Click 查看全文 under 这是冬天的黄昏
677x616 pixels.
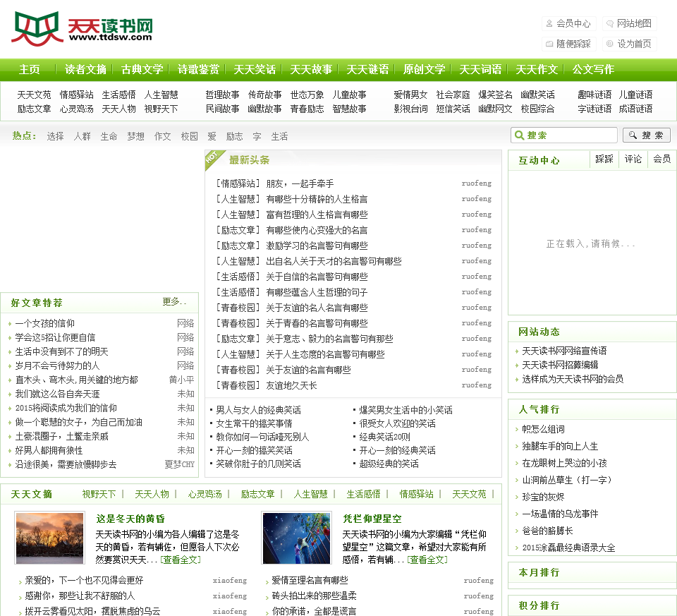click(181, 560)
